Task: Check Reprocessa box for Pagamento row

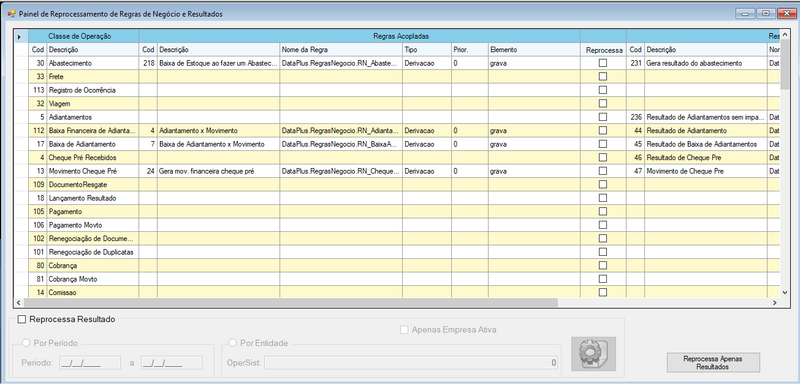Action: [x=603, y=211]
